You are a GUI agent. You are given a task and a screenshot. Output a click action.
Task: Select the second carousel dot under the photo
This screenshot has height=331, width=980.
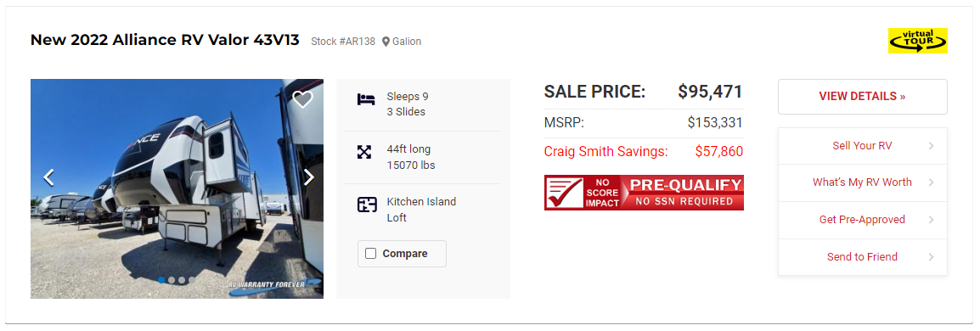tap(172, 280)
